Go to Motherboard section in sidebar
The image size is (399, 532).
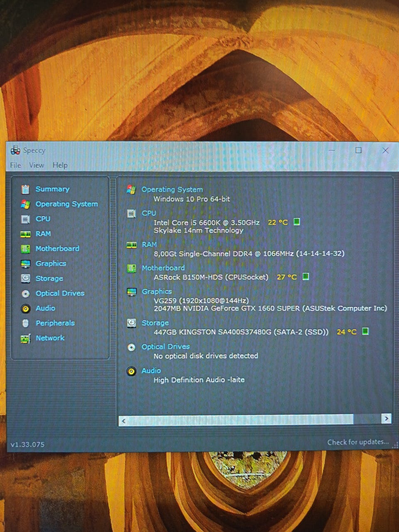point(57,249)
